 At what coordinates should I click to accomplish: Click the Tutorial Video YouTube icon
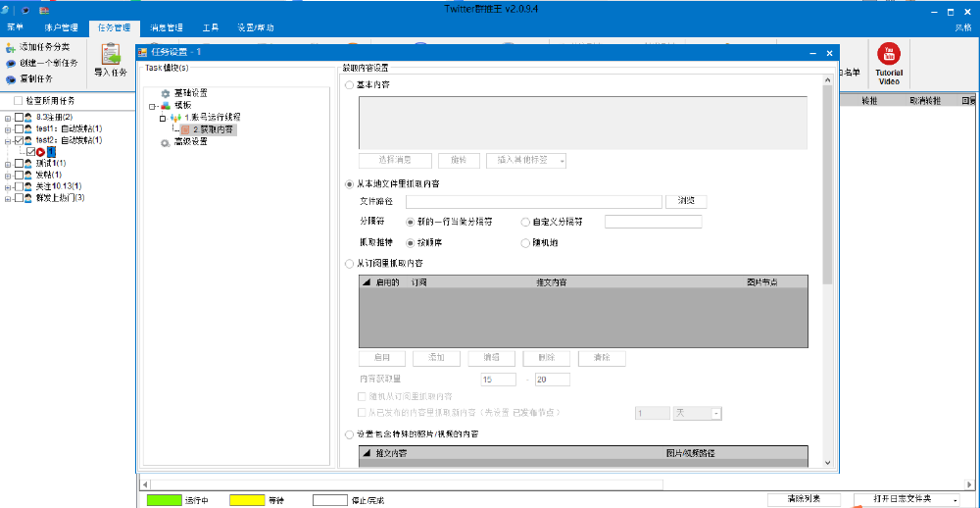[888, 55]
